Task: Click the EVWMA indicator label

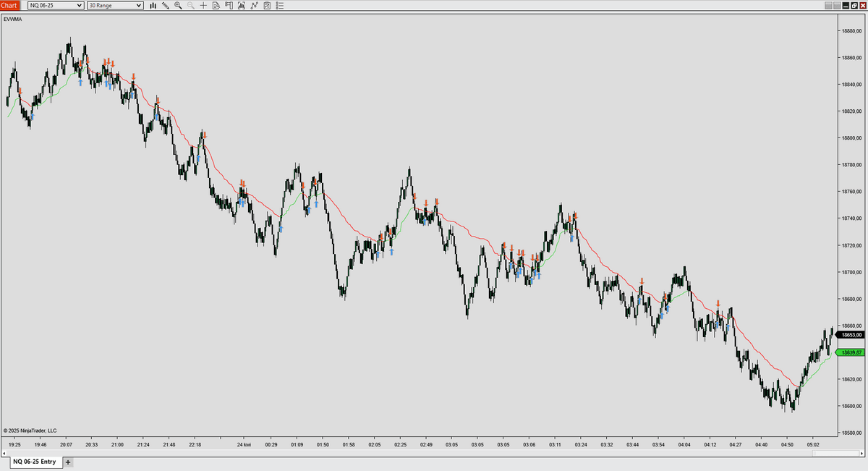Action: [x=12, y=19]
